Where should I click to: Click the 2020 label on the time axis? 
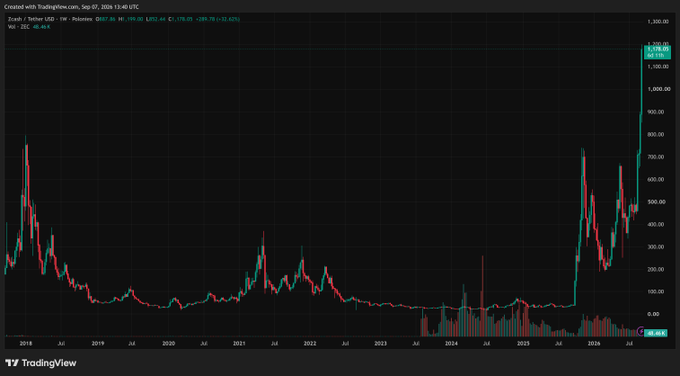coord(168,343)
